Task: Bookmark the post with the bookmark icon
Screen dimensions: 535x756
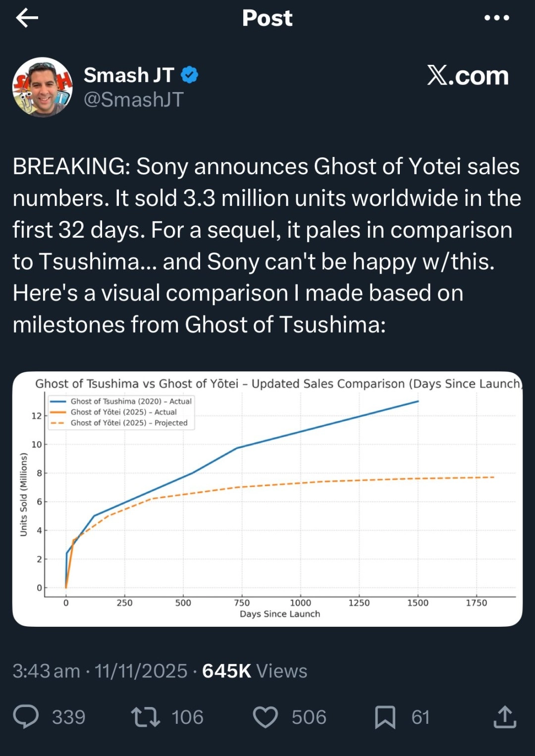Action: [x=385, y=717]
